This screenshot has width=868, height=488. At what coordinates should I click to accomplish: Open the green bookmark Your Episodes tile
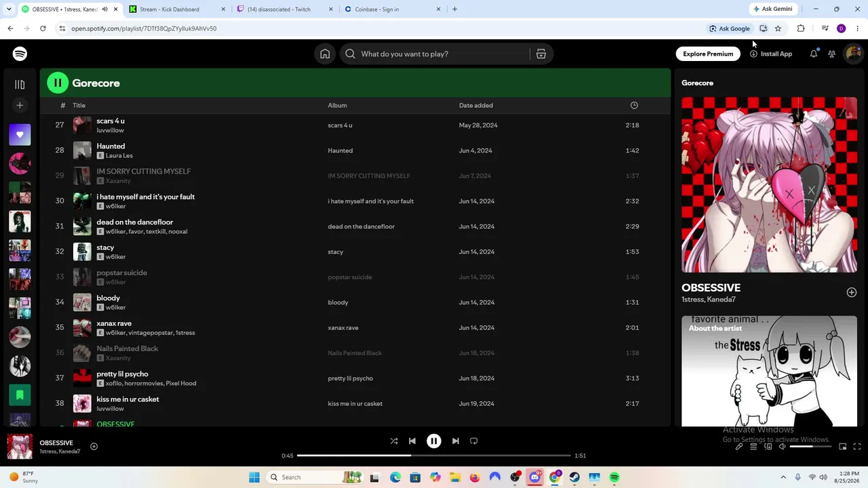[20, 394]
